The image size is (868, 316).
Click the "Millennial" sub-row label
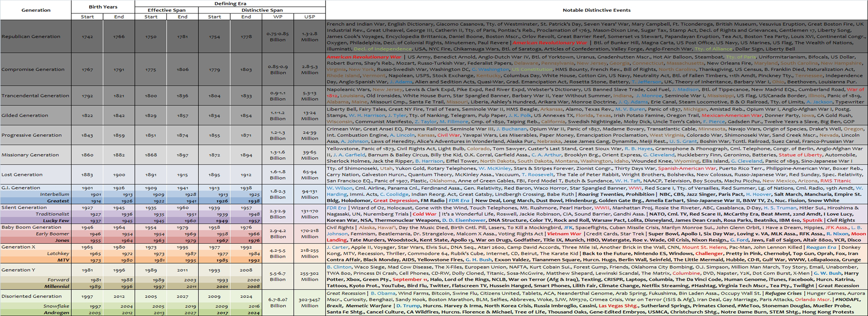coord(36,286)
